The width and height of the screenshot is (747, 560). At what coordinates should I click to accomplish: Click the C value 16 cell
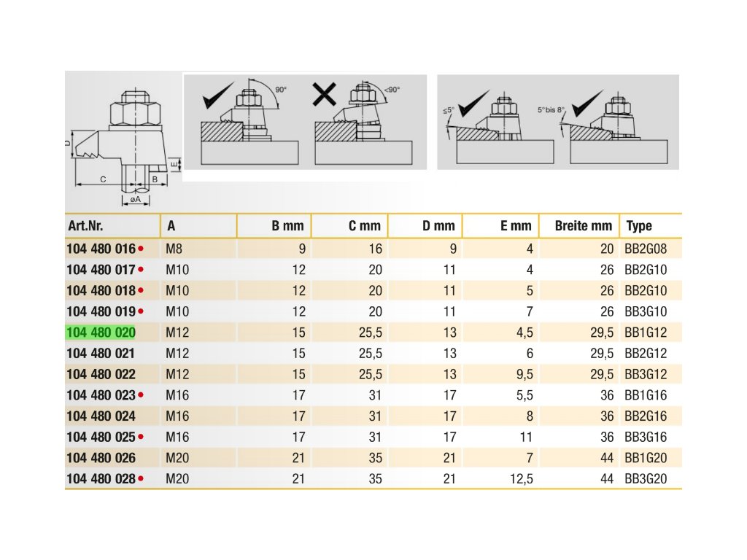point(376,249)
